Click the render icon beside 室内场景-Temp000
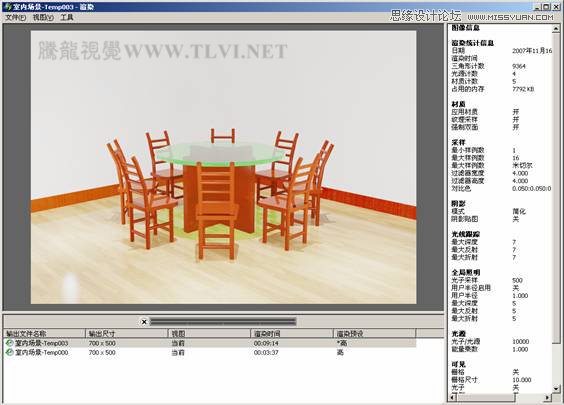This screenshot has height=405, width=564. coord(9,352)
